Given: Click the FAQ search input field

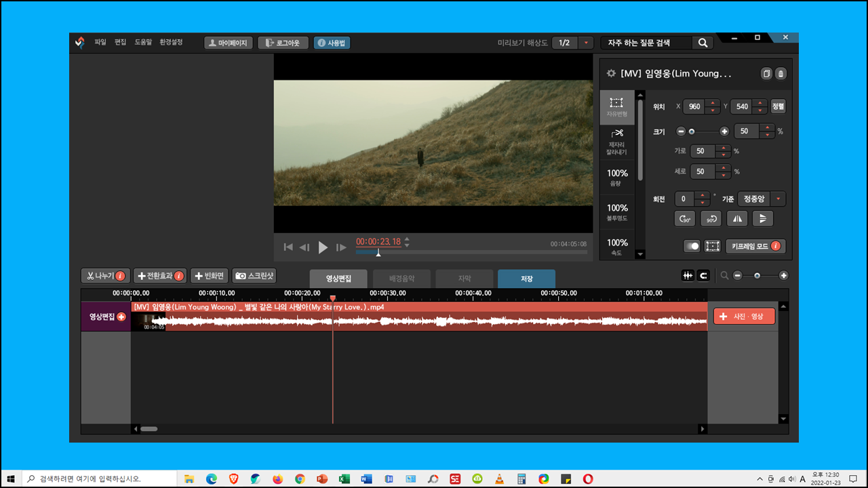Looking at the screenshot, I should pyautogui.click(x=646, y=43).
